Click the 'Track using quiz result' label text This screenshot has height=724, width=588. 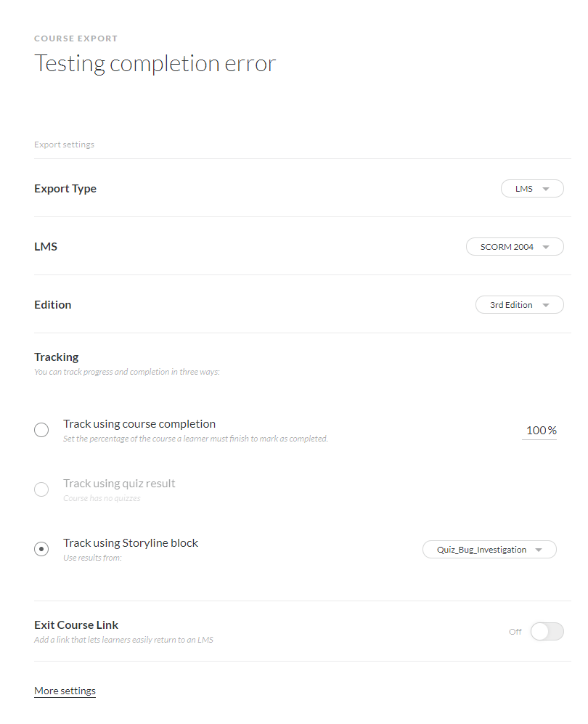[x=119, y=484]
